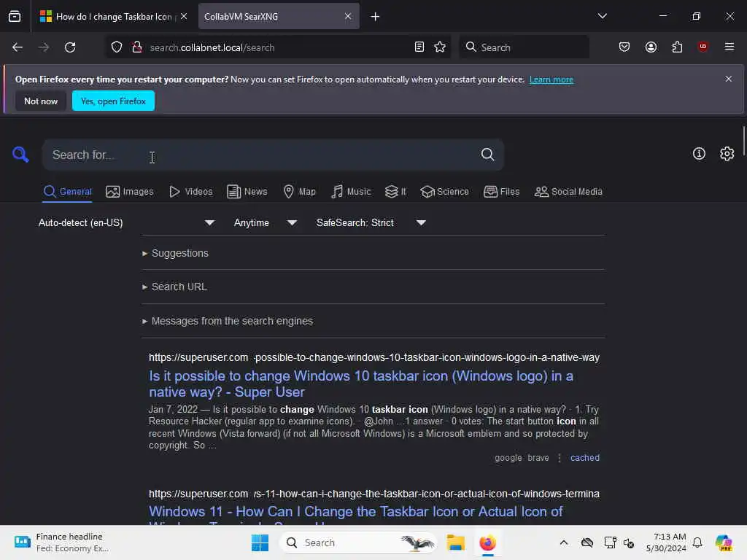747x560 pixels.
Task: Open the Extensions puzzle icon
Action: tap(677, 47)
